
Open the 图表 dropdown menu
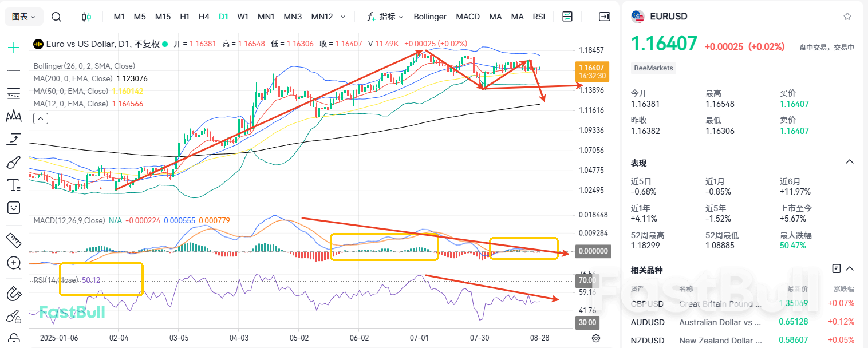(24, 17)
